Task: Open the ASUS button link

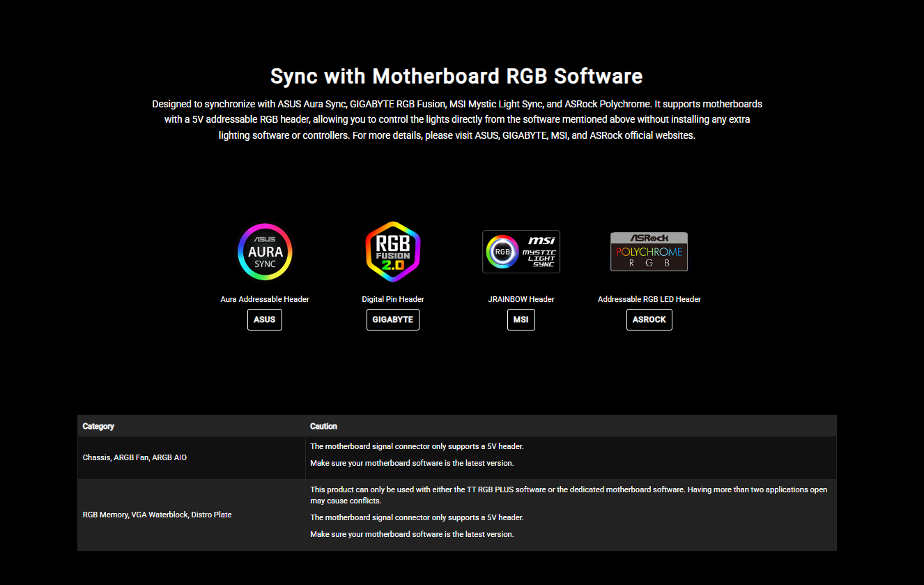Action: 265,319
